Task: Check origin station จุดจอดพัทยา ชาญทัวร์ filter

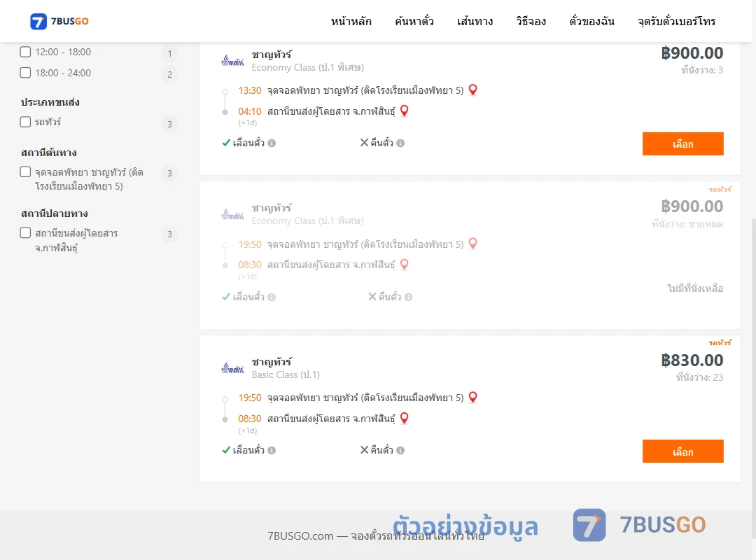Action: (x=26, y=171)
